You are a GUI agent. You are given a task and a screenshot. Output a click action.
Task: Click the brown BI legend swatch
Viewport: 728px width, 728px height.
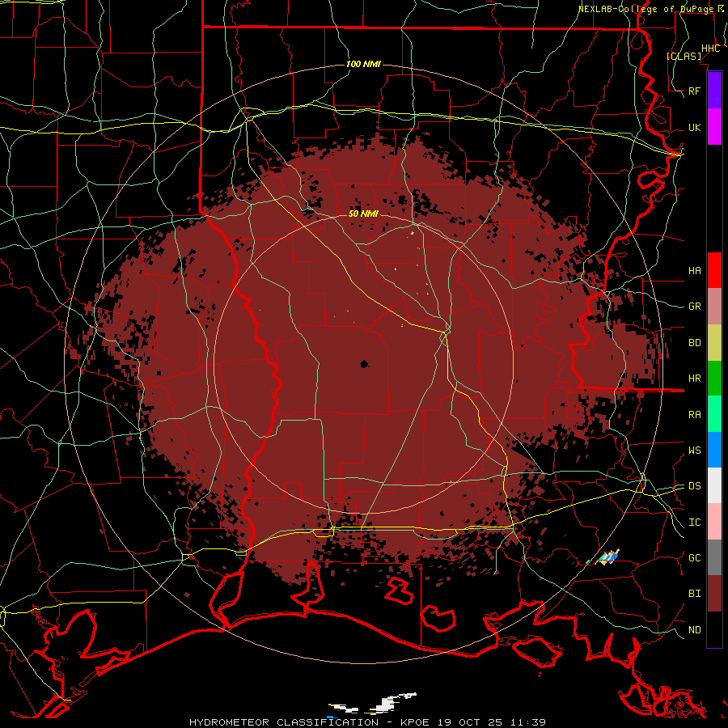tap(714, 594)
